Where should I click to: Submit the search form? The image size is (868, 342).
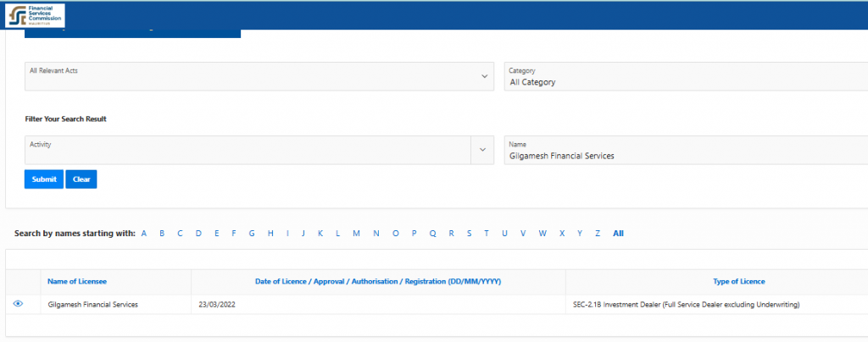(44, 179)
